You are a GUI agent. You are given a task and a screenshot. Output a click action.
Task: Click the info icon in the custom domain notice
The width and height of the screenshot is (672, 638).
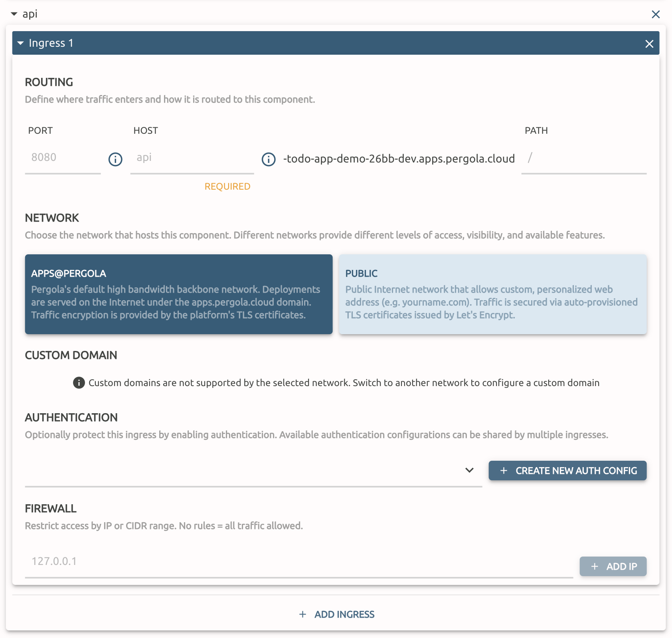[79, 383]
